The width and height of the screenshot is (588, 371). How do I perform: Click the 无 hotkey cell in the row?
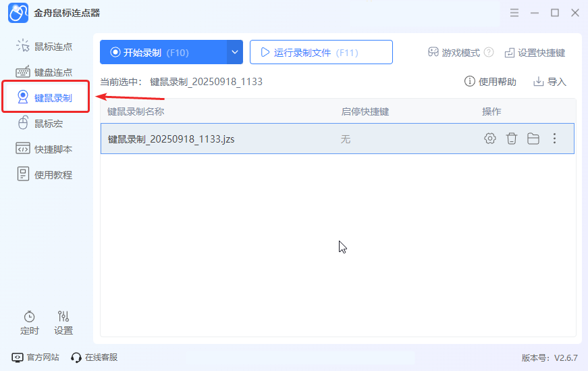pyautogui.click(x=346, y=139)
